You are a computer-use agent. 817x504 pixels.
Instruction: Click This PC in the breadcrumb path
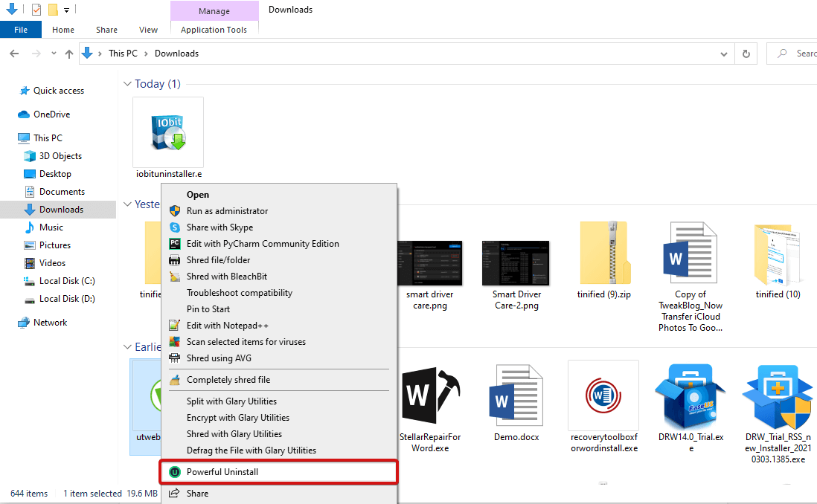coord(123,53)
